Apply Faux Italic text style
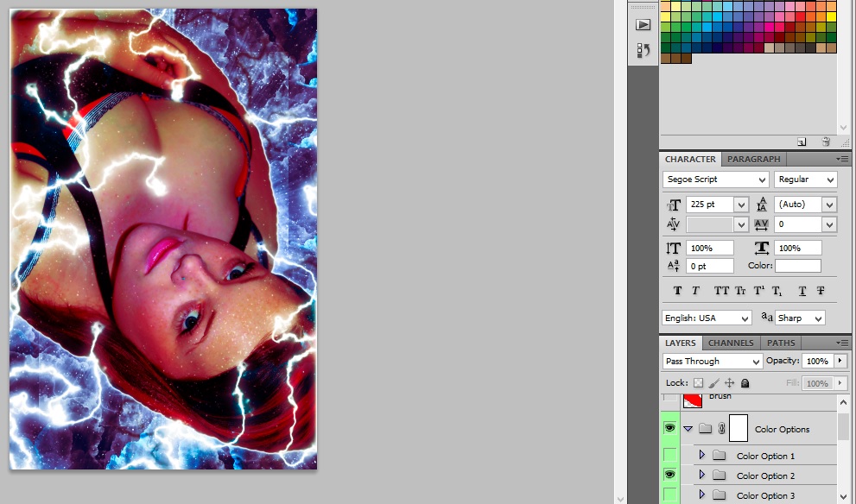The height and width of the screenshot is (504, 856). pyautogui.click(x=695, y=291)
